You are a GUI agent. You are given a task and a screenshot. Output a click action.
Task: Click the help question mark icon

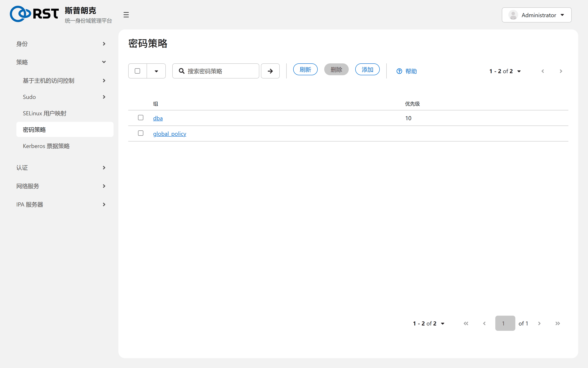[x=399, y=71]
